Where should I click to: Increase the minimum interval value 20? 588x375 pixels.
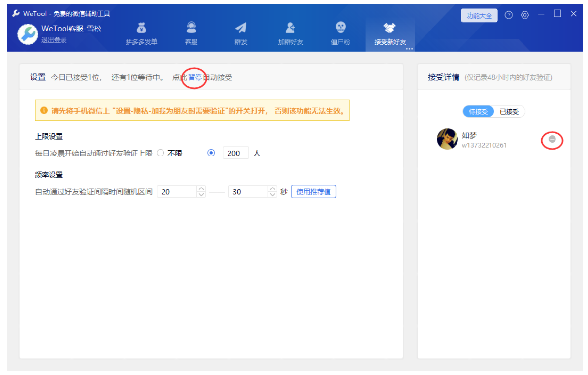[x=201, y=188]
